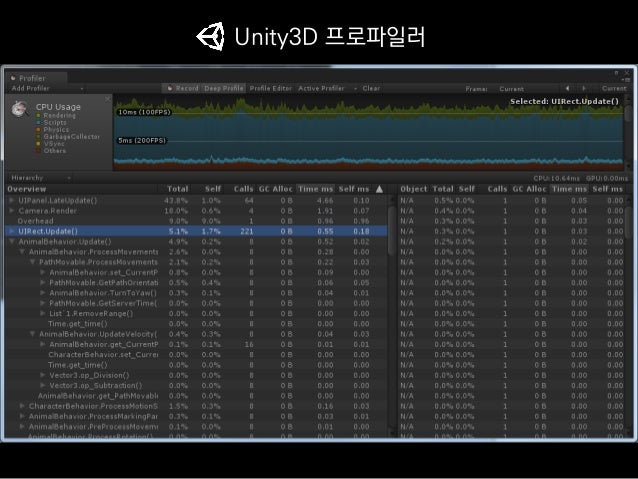Image resolution: width=638 pixels, height=479 pixels.
Task: Toggle Deep Profile mode
Action: click(223, 88)
